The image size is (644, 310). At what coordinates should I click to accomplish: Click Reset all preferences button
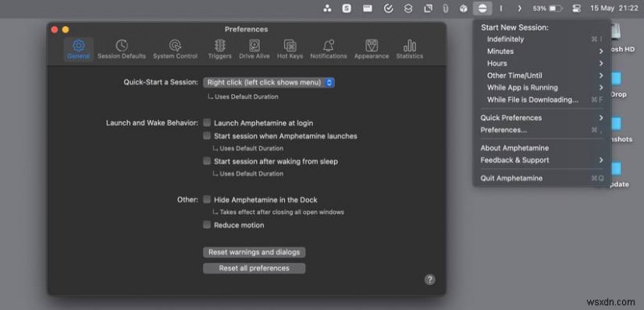tap(254, 268)
